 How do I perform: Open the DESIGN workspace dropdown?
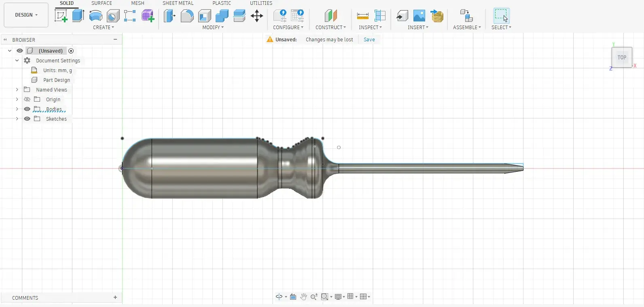(x=26, y=15)
